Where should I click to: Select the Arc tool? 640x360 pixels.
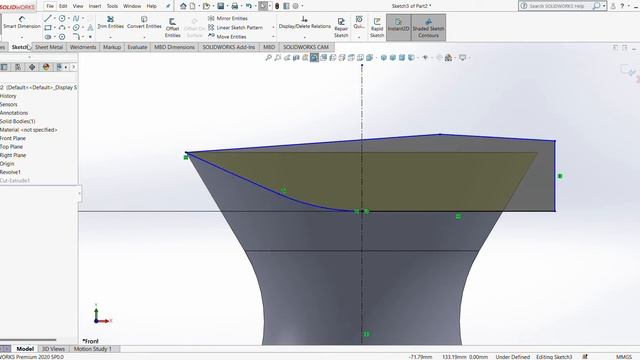click(x=62, y=28)
